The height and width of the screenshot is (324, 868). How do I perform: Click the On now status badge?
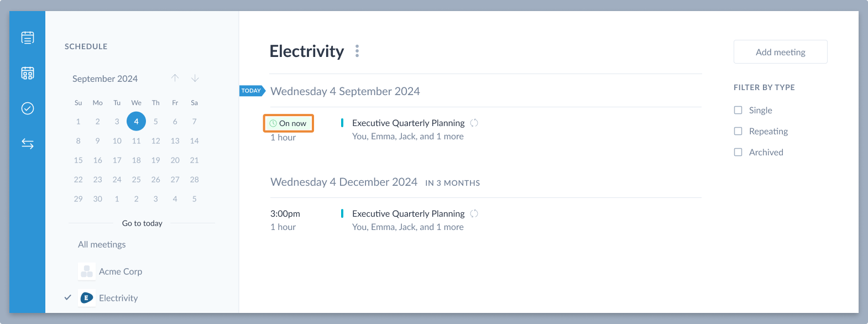[x=288, y=123]
